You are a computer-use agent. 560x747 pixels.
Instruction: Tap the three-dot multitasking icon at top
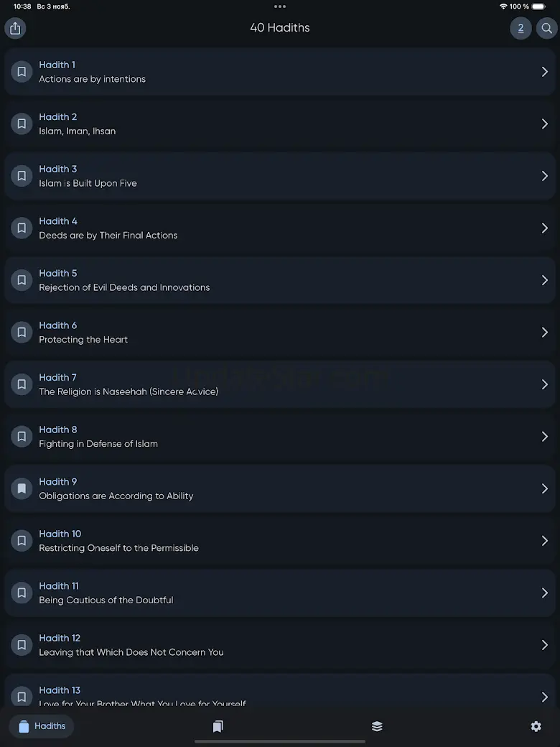click(x=280, y=6)
